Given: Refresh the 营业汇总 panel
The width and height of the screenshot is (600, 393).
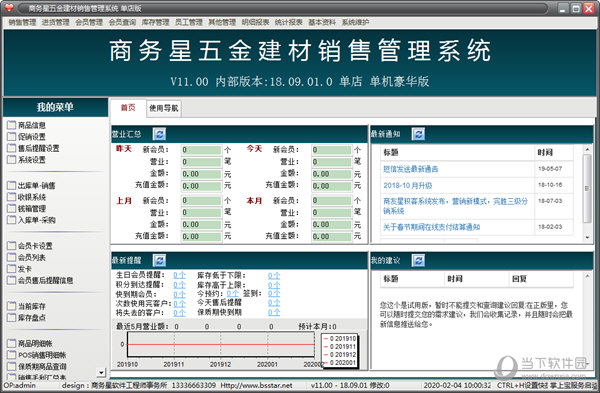Looking at the screenshot, I should 159,134.
